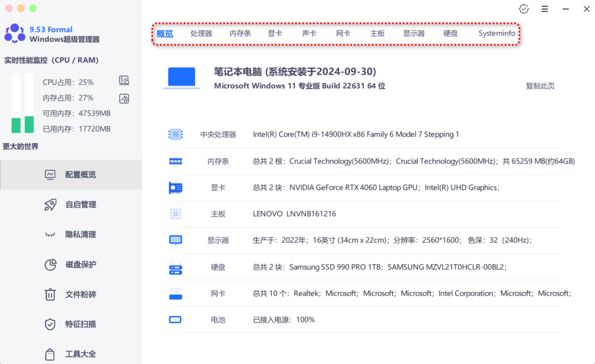Click the 磁盘保护 pie chart icon
The image size is (595, 364).
pos(50,265)
